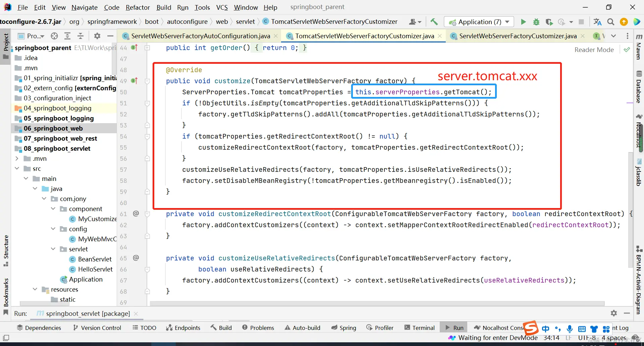Viewport: 644px width, 346px height.
Task: Open the Spring tool window
Action: click(343, 328)
